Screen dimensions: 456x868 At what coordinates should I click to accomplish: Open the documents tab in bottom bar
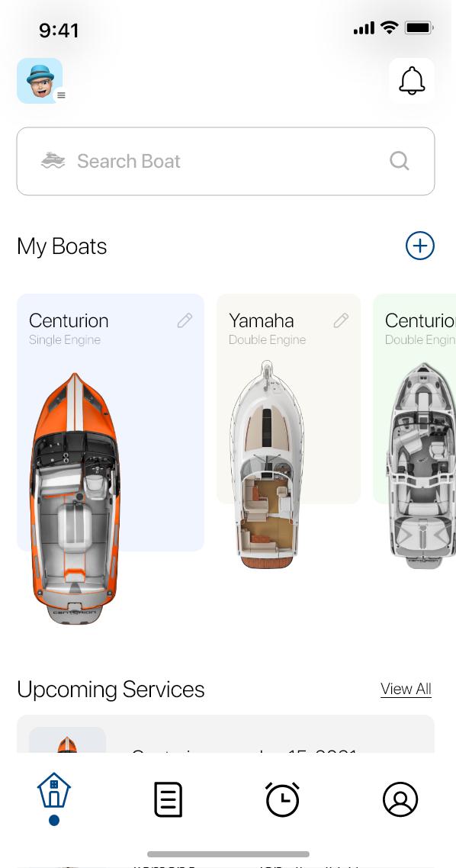pos(168,799)
